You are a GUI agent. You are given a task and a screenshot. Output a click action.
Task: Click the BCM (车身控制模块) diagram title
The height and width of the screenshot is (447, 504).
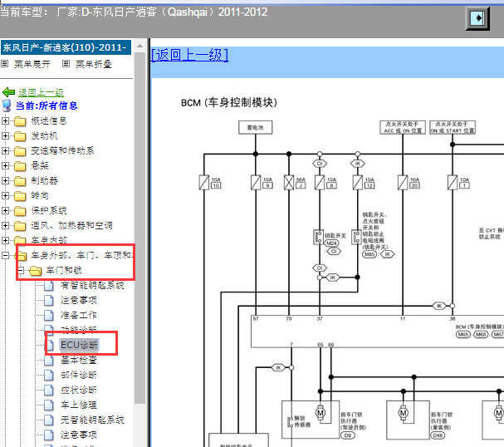pyautogui.click(x=229, y=103)
